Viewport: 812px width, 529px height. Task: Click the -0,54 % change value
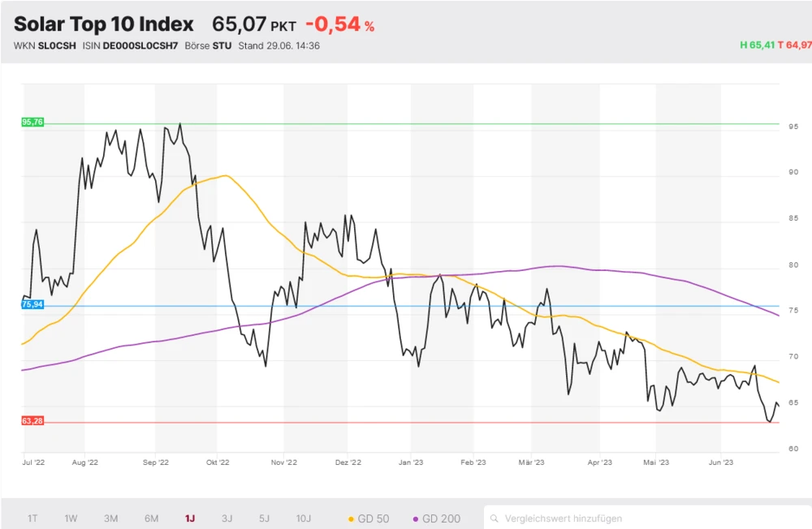(339, 24)
